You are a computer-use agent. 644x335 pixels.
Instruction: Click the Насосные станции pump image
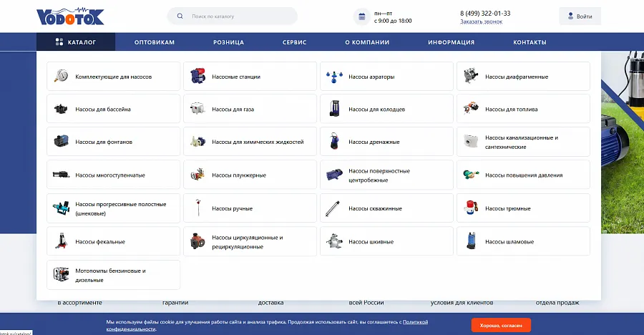pos(198,76)
